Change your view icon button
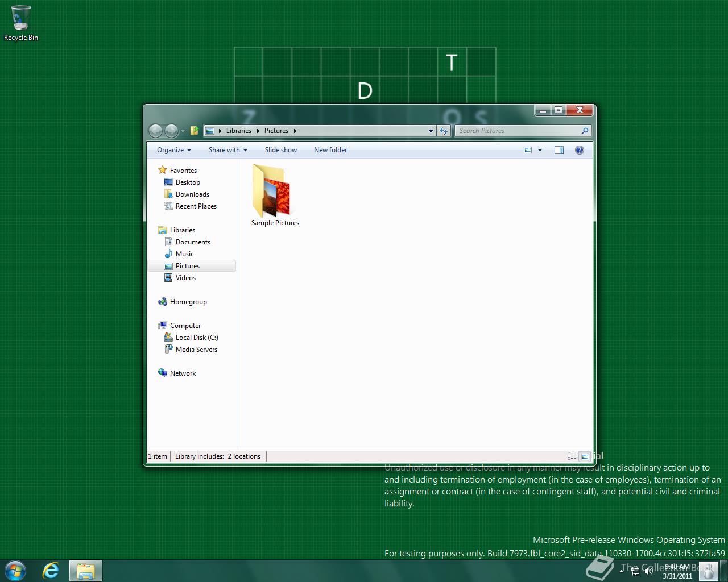Screen dimensions: 728x582 528,150
